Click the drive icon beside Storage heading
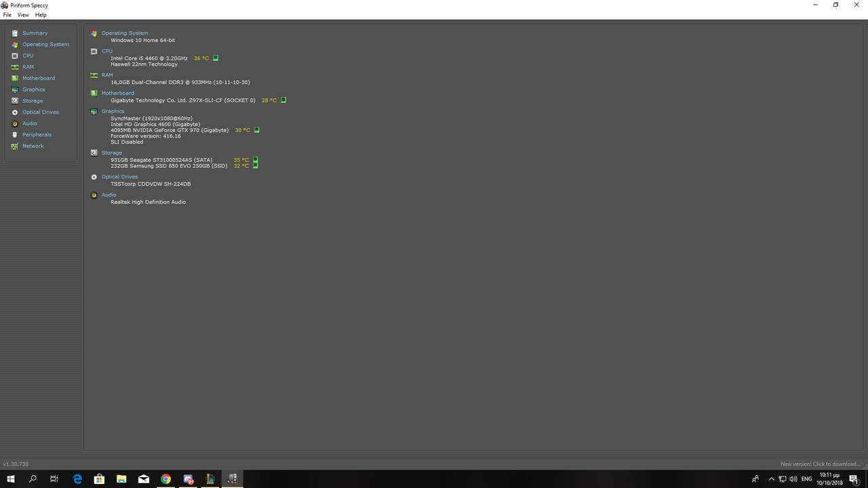Image resolution: width=868 pixels, height=488 pixels. 94,152
